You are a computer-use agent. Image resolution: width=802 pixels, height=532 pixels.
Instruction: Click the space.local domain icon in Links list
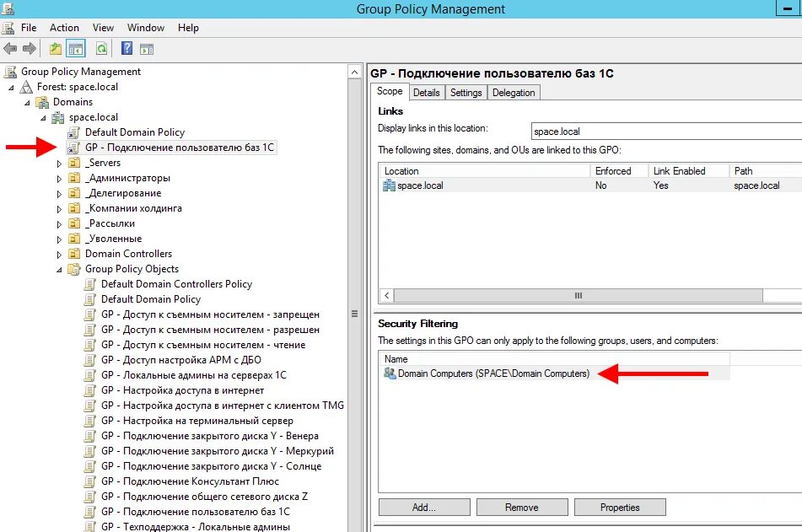pyautogui.click(x=389, y=185)
